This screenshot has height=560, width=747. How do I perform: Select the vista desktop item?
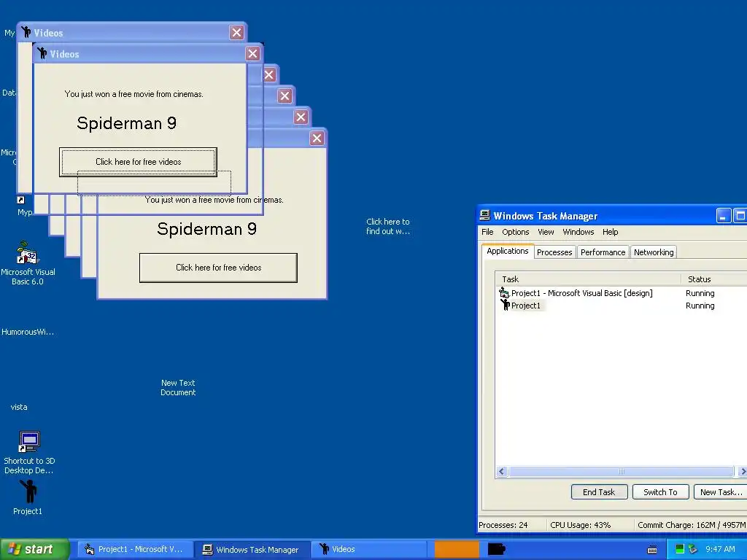point(19,407)
